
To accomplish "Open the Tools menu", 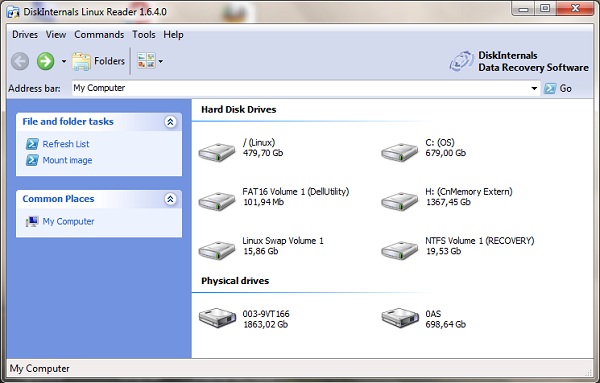I will 144,34.
